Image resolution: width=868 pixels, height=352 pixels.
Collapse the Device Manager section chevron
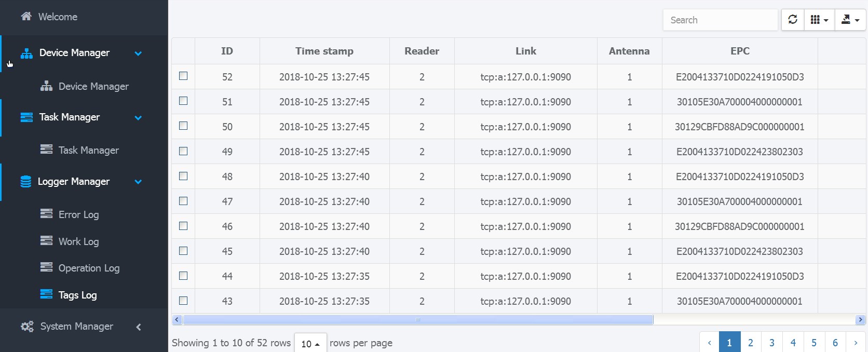click(x=138, y=53)
